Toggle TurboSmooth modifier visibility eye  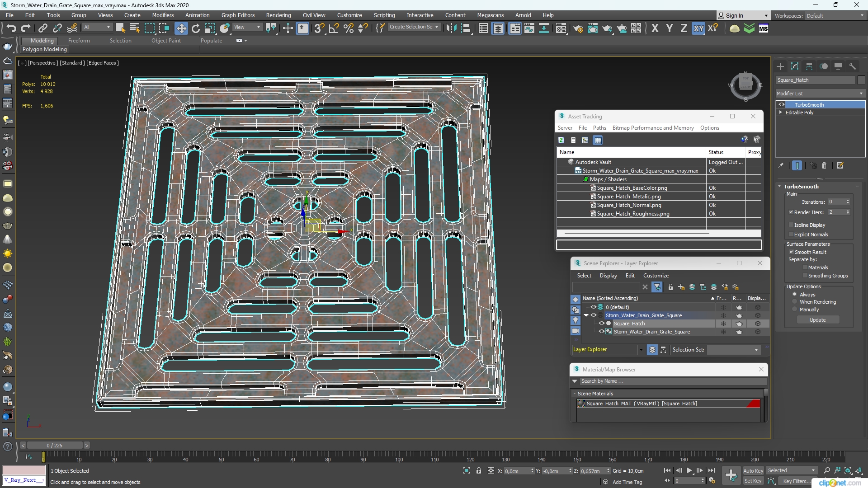tap(782, 105)
